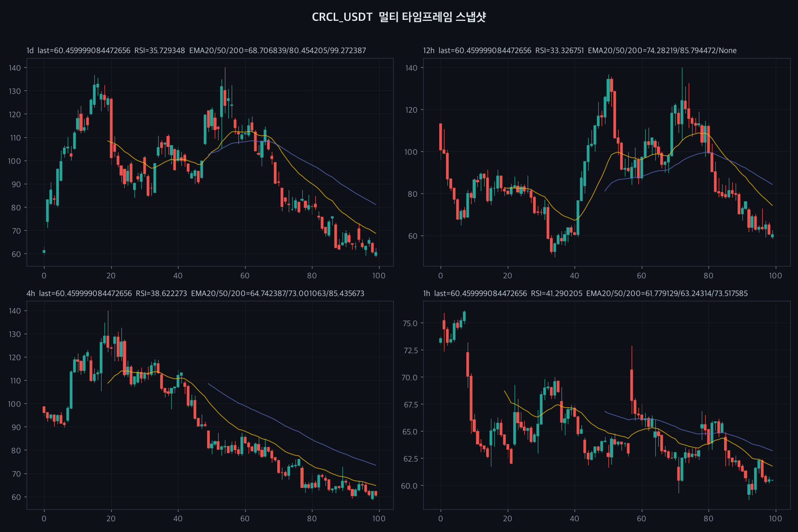The height and width of the screenshot is (532, 798).
Task: Click the 80 y-axis label in the 1d chart
Action: click(16, 207)
